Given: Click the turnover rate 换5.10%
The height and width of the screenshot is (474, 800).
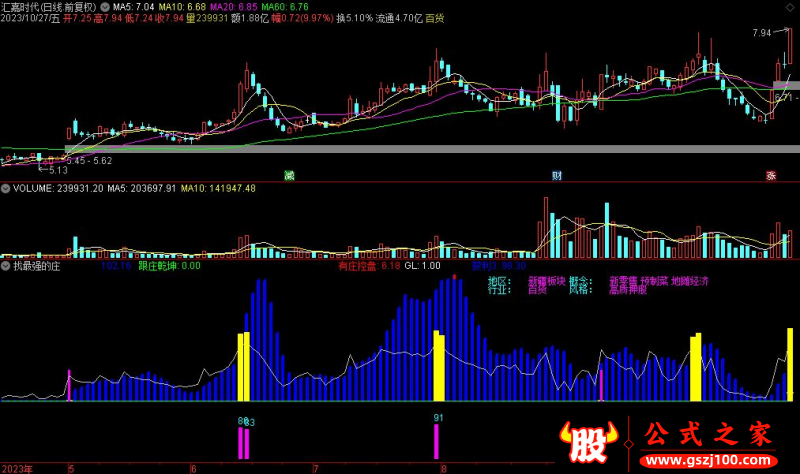Looking at the screenshot, I should point(355,19).
